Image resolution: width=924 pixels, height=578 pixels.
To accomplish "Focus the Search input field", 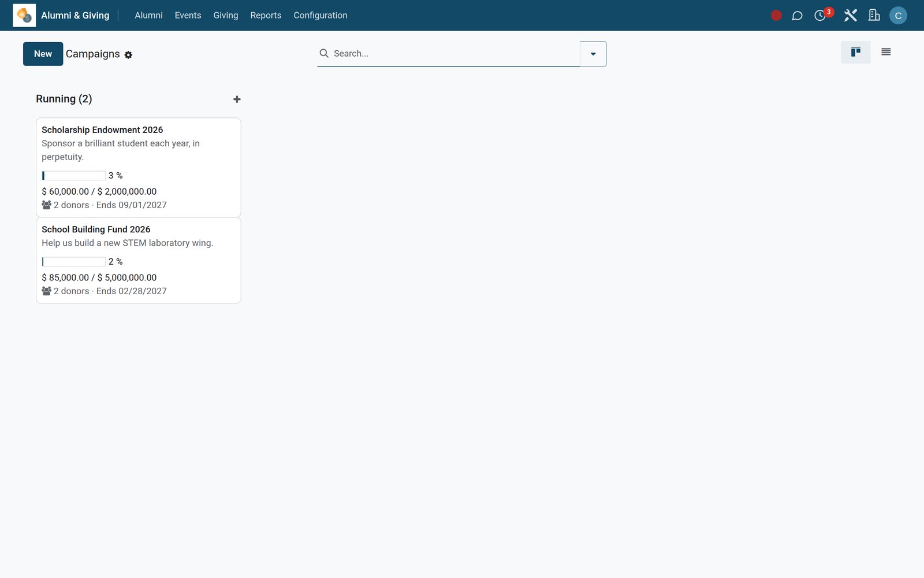I will 455,53.
